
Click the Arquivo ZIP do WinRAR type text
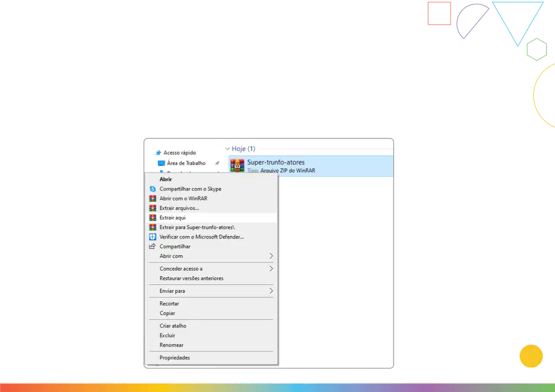pyautogui.click(x=288, y=171)
